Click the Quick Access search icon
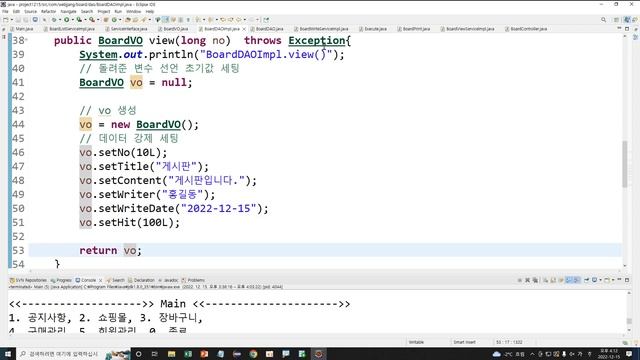This screenshot has width=640, height=360. [603, 20]
